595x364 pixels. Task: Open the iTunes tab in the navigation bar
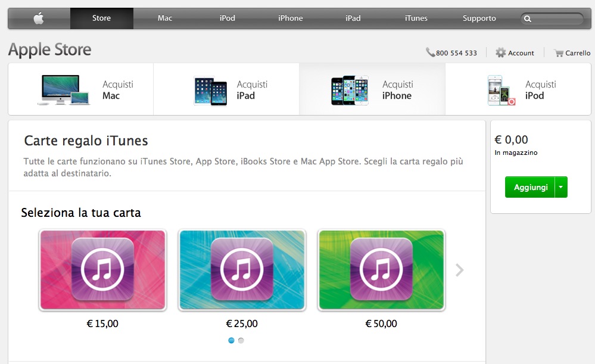416,18
